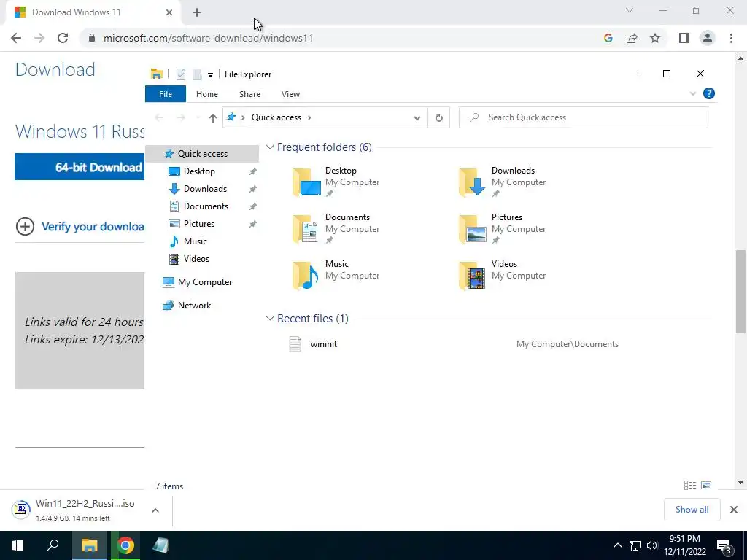Click the Share this page icon in Chrome

(632, 38)
